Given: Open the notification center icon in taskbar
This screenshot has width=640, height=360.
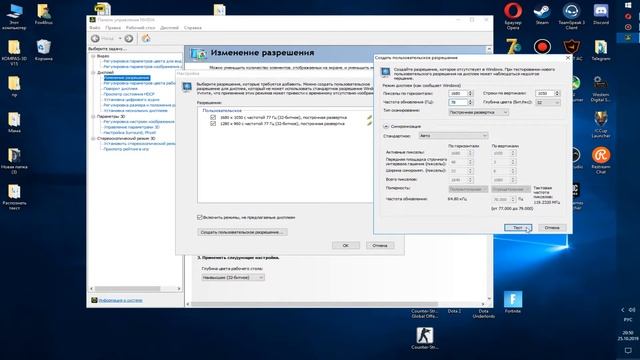Looking at the screenshot, I should pos(628,350).
